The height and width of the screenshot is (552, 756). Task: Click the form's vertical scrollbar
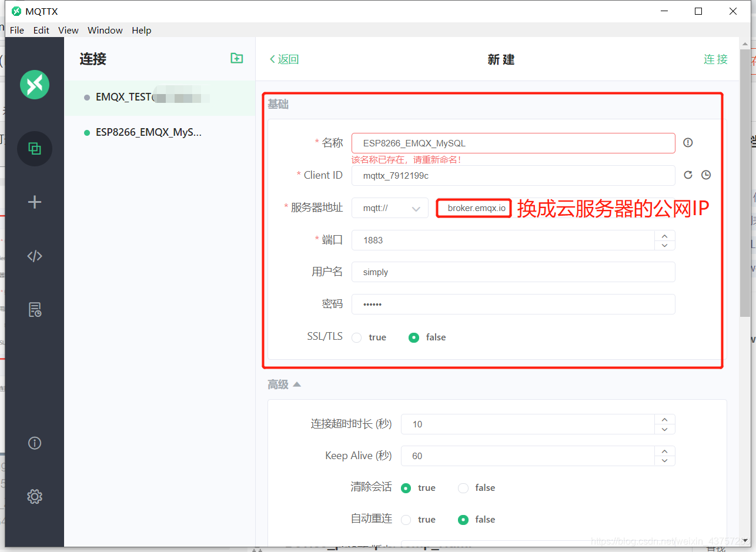click(745, 183)
